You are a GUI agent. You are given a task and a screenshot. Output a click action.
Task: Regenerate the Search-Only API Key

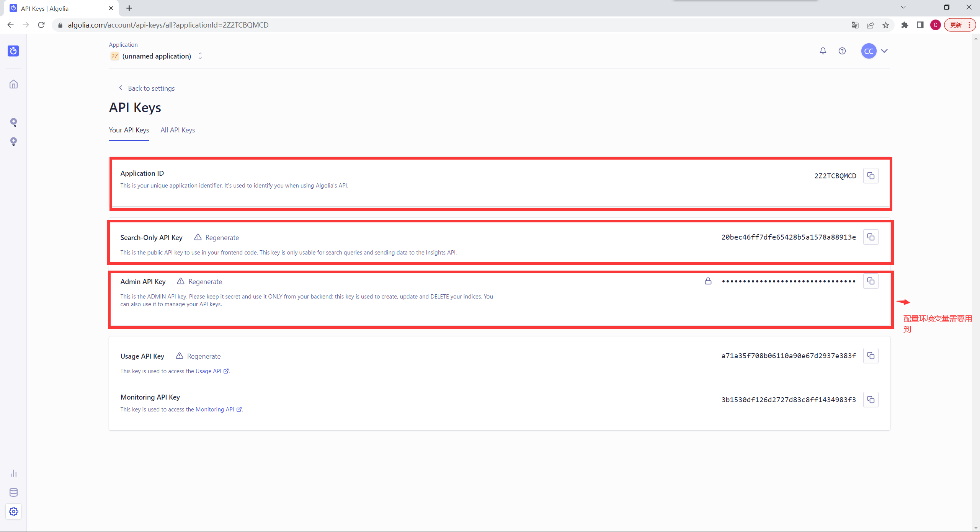coord(222,238)
